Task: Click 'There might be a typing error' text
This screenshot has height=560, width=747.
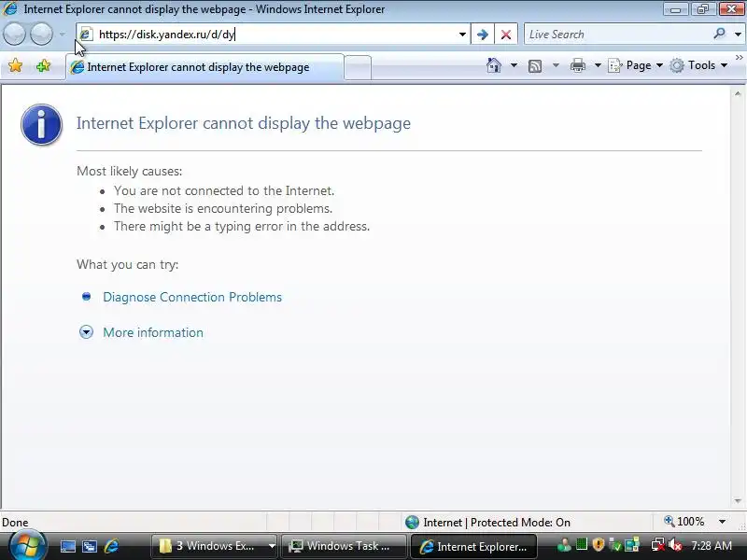Action: [242, 226]
